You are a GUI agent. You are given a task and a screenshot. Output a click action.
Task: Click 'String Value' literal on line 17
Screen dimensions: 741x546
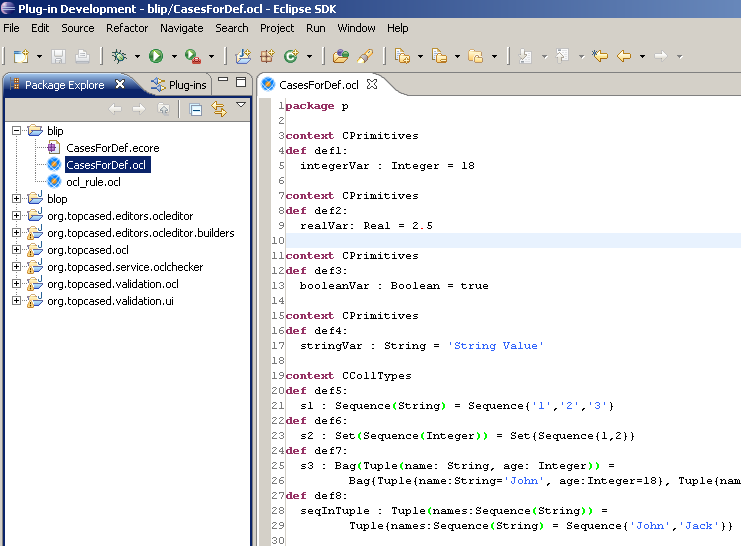[495, 346]
